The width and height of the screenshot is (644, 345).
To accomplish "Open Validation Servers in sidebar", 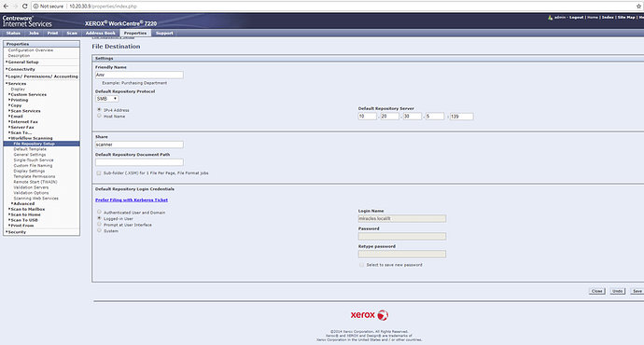I will point(31,187).
